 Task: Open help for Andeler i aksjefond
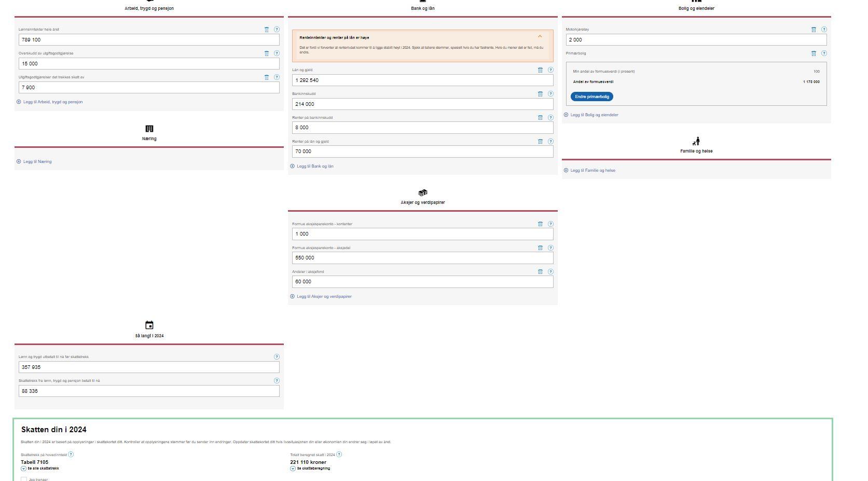pos(550,272)
